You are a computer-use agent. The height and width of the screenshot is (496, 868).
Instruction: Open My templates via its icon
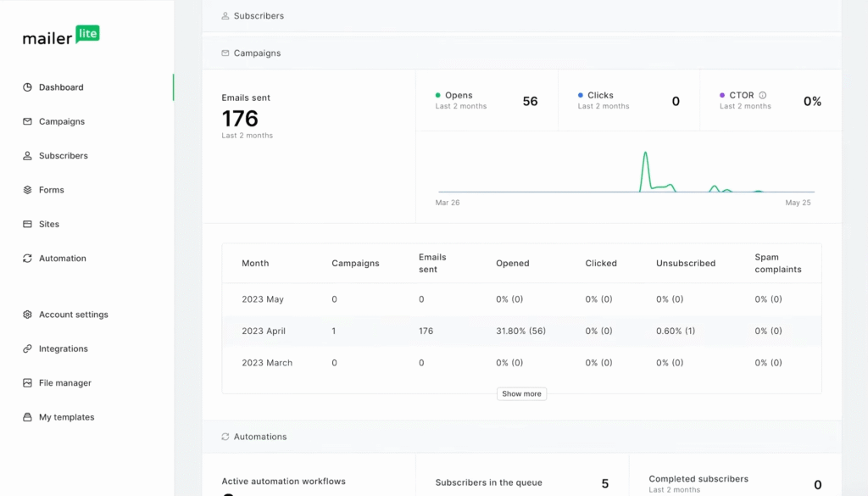(27, 416)
